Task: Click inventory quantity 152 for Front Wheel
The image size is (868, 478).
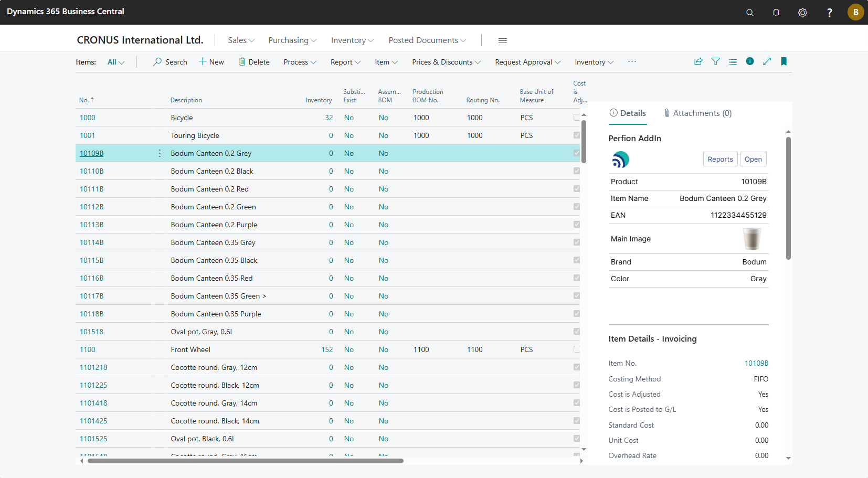Action: [x=327, y=349]
